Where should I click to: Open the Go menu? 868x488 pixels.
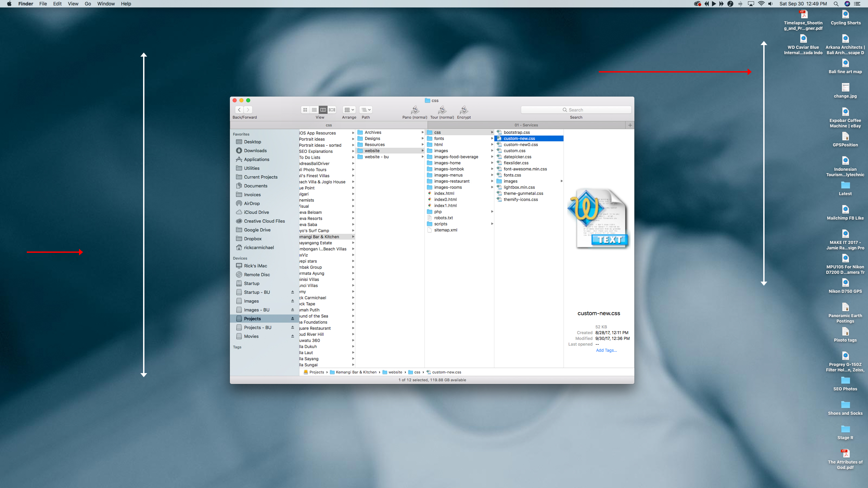88,4
